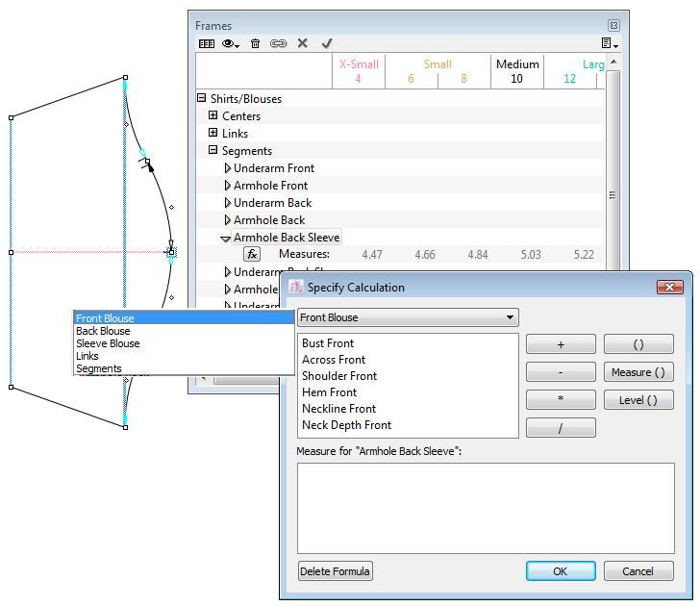
Task: Click the formula text box for Armhole Back Sleeve
Action: coord(486,508)
